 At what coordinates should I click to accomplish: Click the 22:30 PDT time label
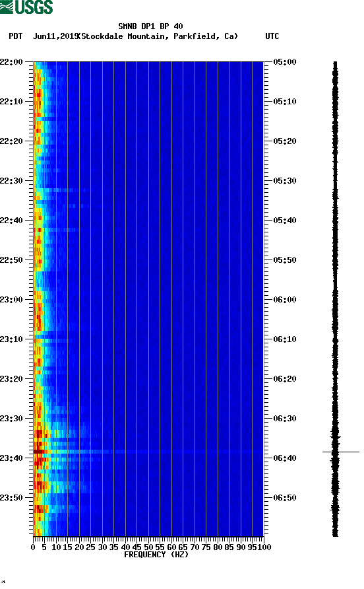pyautogui.click(x=12, y=181)
